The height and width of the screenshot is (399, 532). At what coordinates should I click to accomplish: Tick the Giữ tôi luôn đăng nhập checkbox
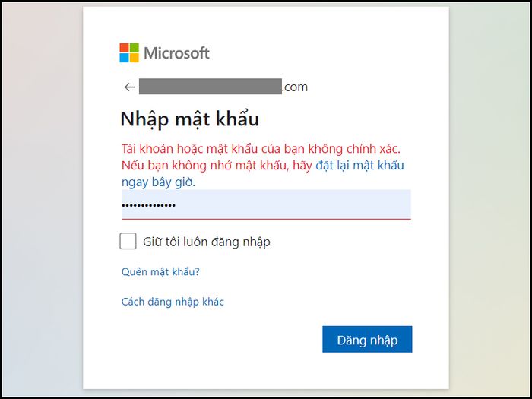[x=128, y=241]
